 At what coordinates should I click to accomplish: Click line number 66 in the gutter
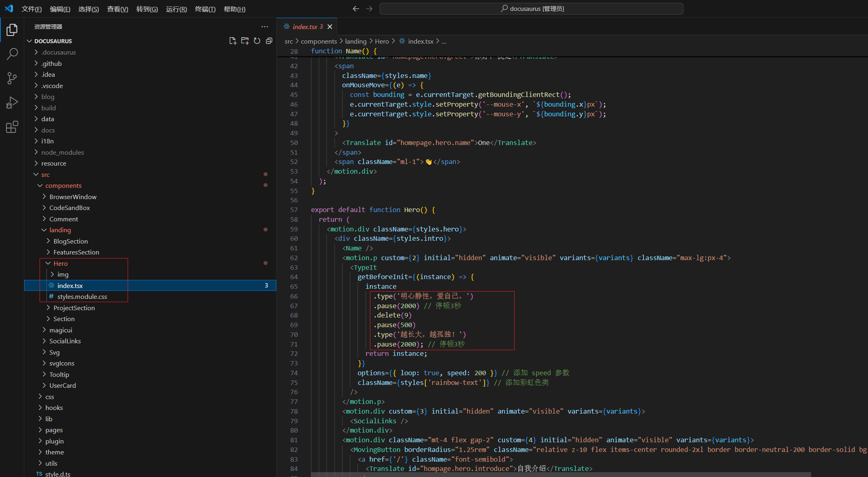[294, 296]
